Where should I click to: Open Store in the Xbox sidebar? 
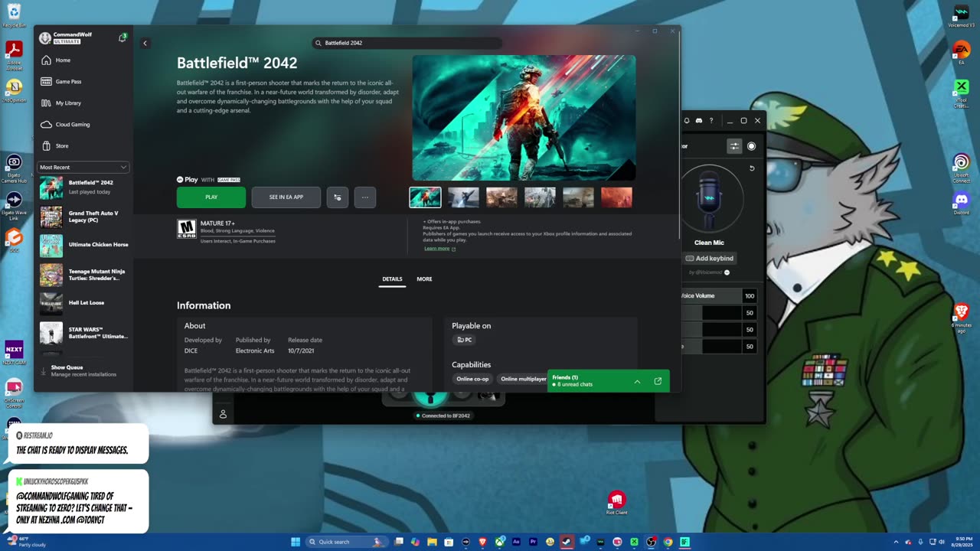(x=83, y=145)
